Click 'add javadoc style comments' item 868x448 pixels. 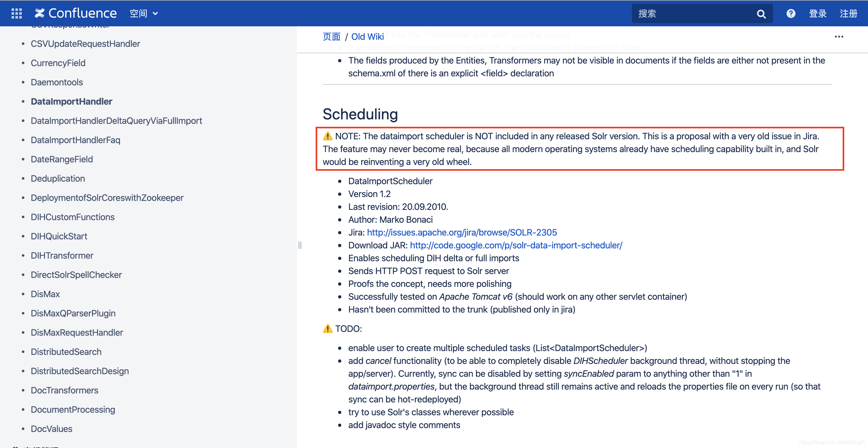(404, 425)
